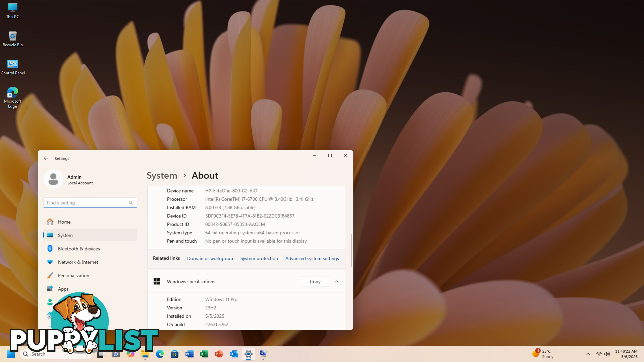Screen dimensions: 644x362
Task: Select device name HP-EliteOne-800-G2-AIO text
Action: point(231,191)
